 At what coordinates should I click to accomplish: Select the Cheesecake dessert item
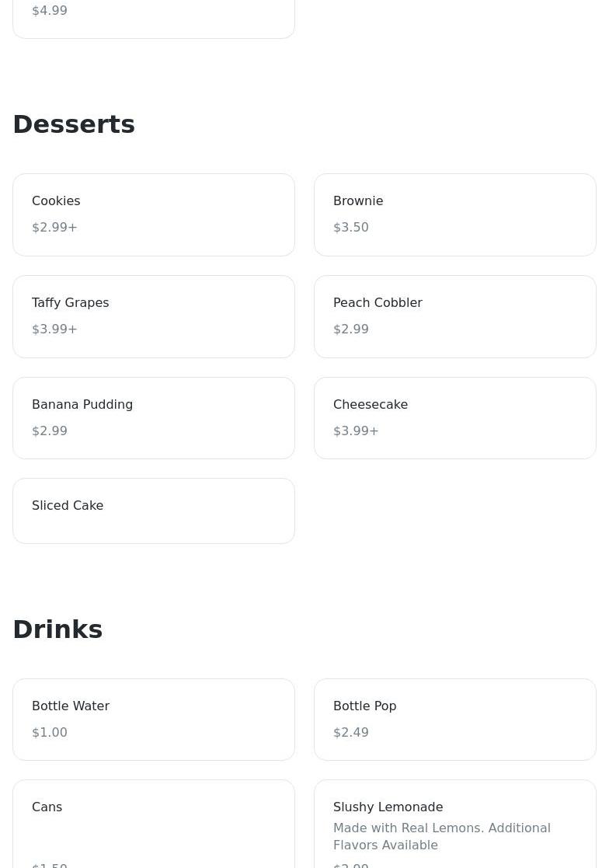(454, 418)
